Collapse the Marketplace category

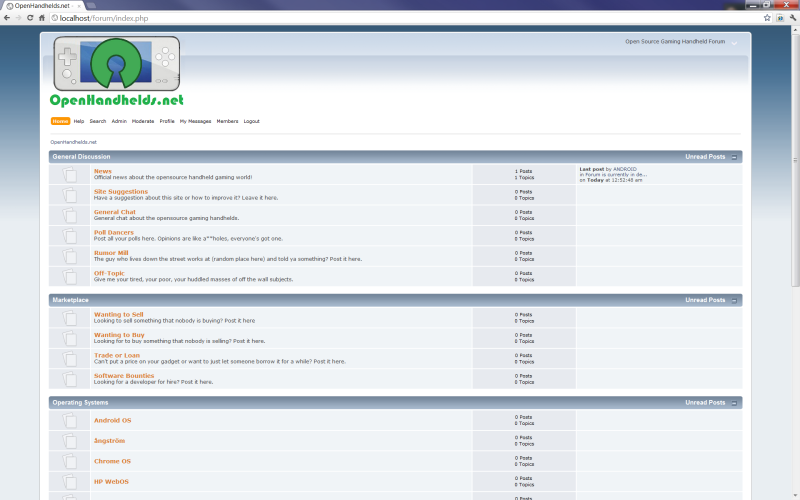point(734,301)
